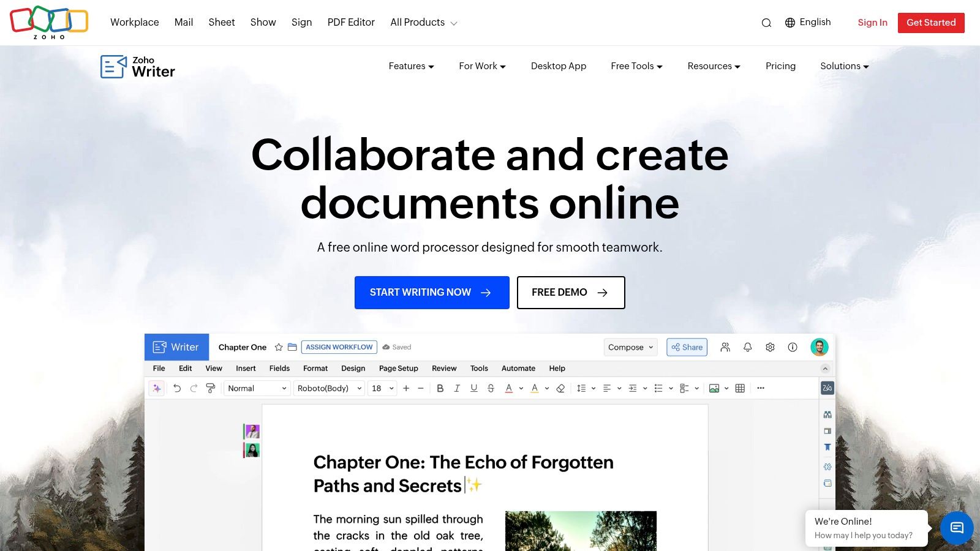
Task: Toggle italic formatting
Action: (x=457, y=388)
